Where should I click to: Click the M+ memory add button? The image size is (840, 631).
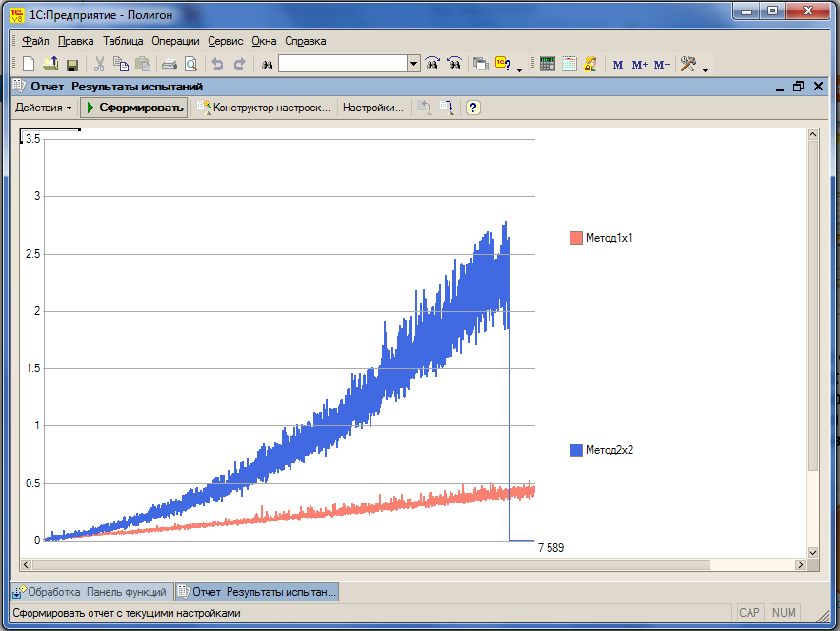click(640, 65)
